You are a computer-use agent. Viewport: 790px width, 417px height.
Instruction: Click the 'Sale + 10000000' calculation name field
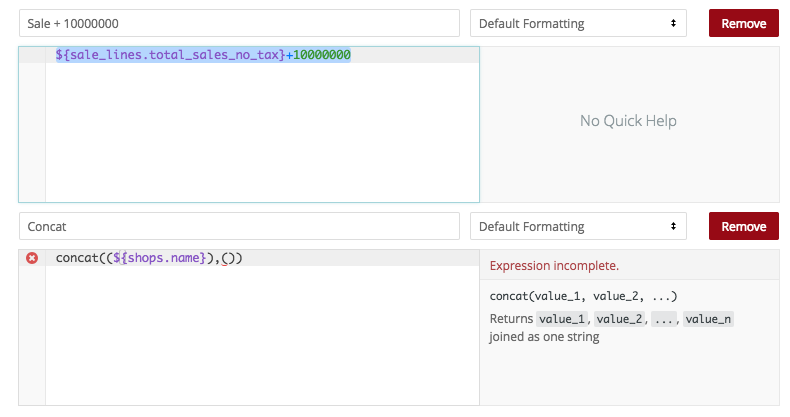tap(239, 23)
